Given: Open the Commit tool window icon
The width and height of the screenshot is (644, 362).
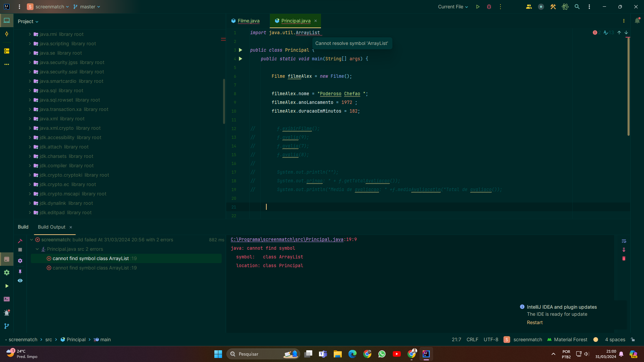Looking at the screenshot, I should pos(7,34).
